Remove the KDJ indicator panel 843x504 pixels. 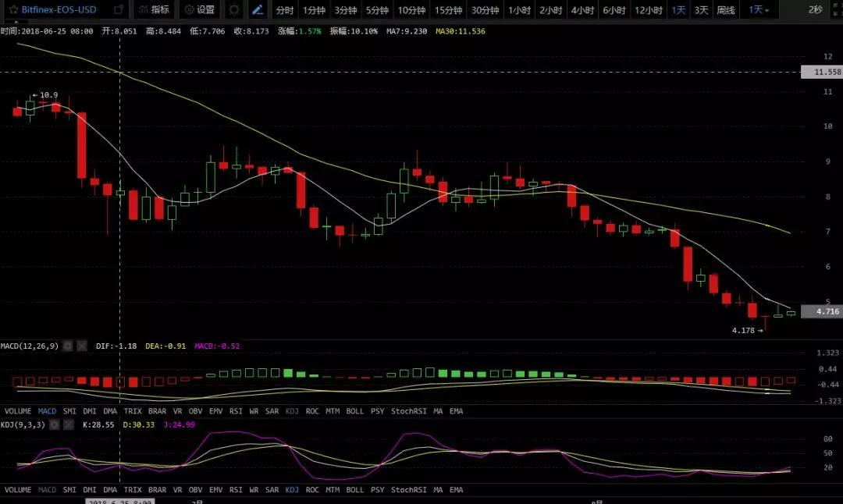click(69, 425)
